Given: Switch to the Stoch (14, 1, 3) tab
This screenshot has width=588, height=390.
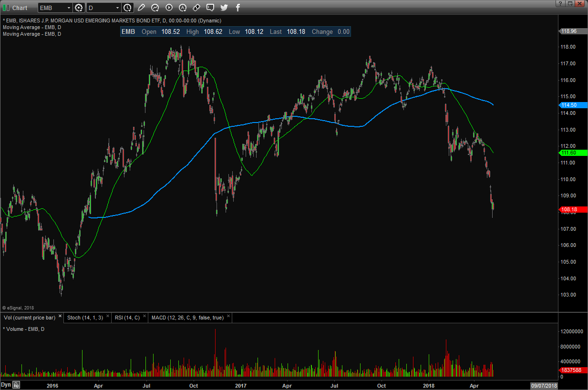Looking at the screenshot, I should (x=84, y=317).
